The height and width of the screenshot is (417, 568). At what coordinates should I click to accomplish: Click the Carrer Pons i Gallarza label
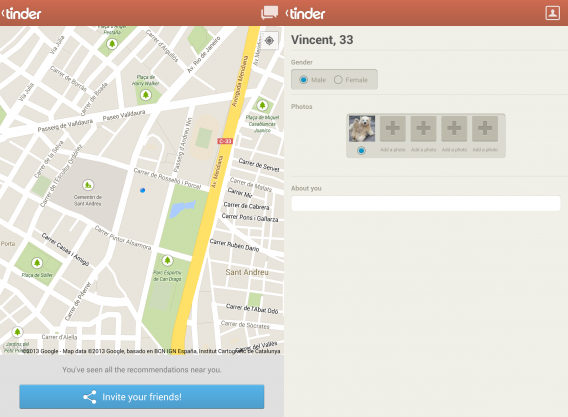click(x=250, y=217)
